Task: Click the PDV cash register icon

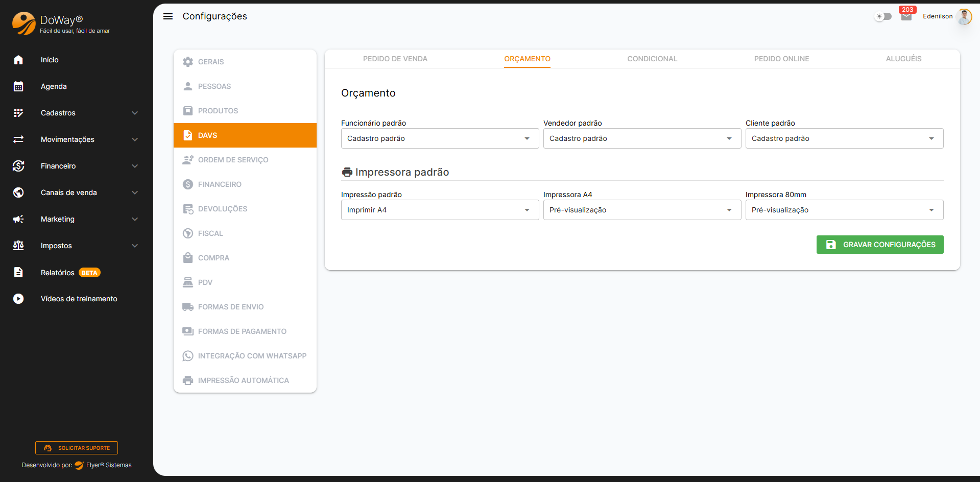Action: tap(188, 282)
